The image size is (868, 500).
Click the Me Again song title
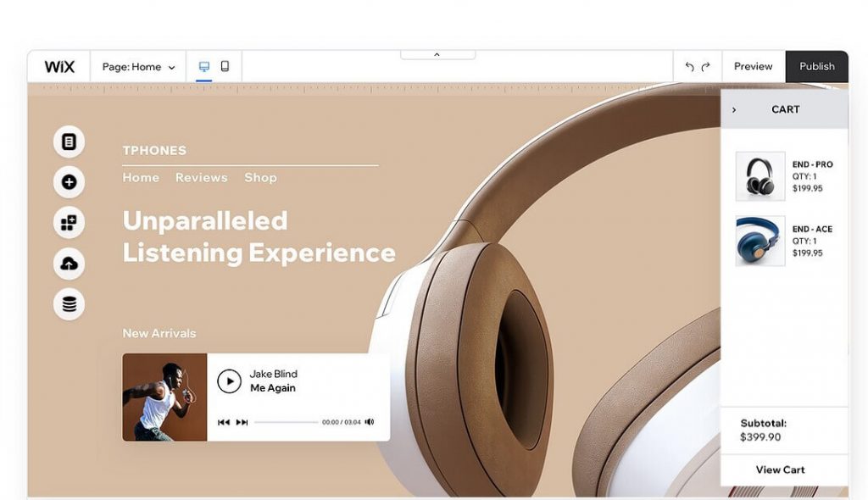coord(273,388)
